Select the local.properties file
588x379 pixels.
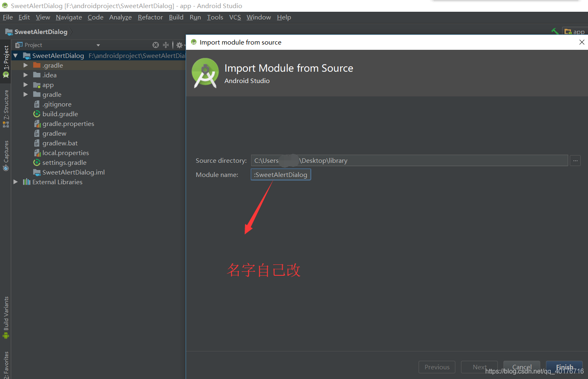(x=66, y=153)
